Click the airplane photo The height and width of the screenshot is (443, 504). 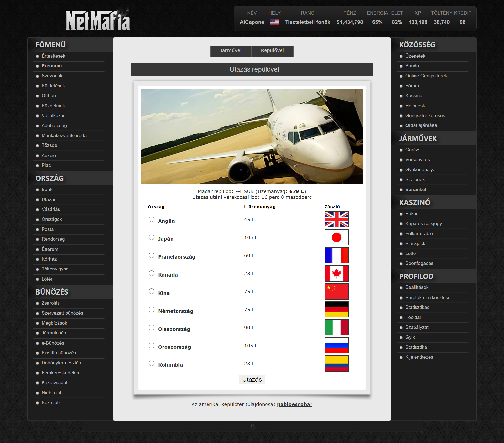pyautogui.click(x=252, y=137)
